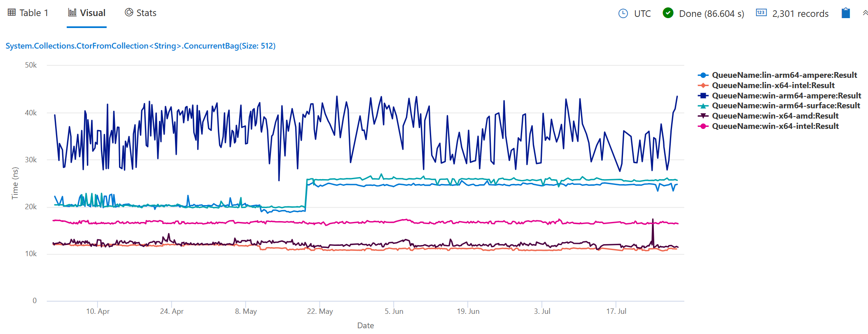Click the 2,301 records label

(x=800, y=13)
